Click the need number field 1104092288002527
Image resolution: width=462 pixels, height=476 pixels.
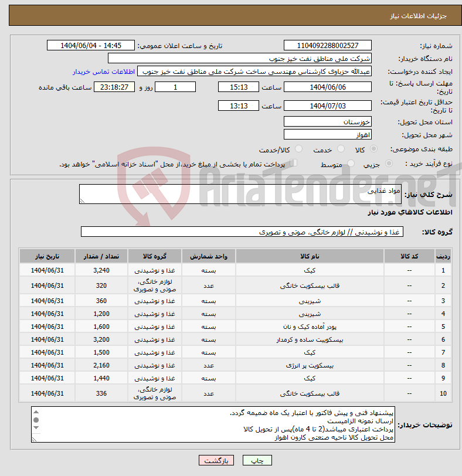click(328, 46)
